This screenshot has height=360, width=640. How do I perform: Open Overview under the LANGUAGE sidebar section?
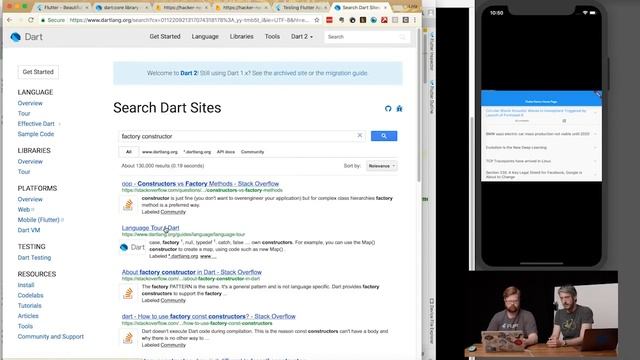click(x=30, y=103)
